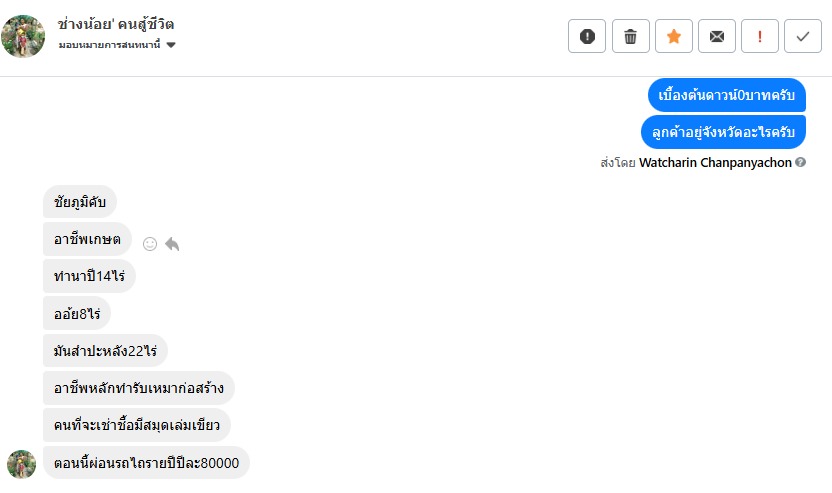832x493 pixels.
Task: Flag conversation with red exclamation icon
Action: point(759,36)
